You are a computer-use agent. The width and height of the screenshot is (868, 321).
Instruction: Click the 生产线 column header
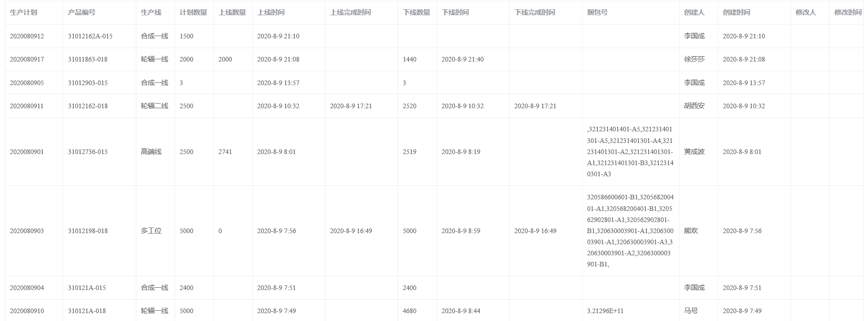click(151, 12)
